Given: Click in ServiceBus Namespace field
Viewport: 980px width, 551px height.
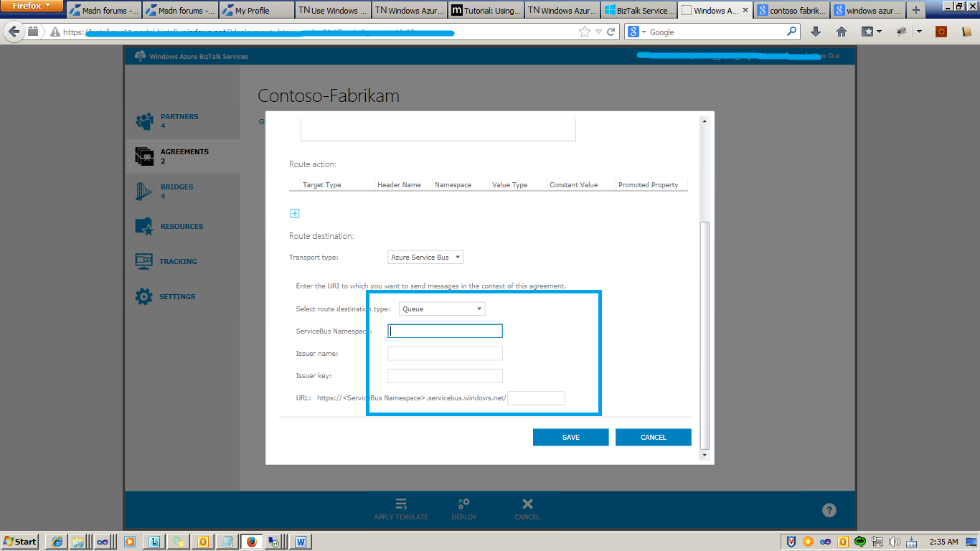Looking at the screenshot, I should click(445, 331).
